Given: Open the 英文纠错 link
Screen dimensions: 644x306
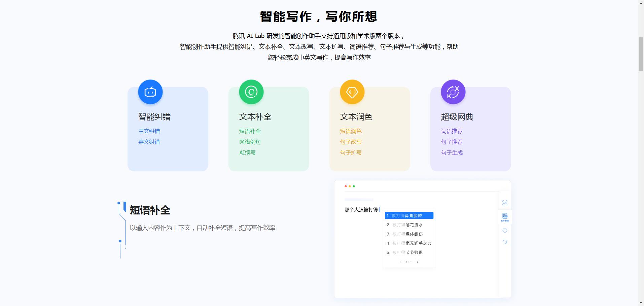Looking at the screenshot, I should 149,142.
